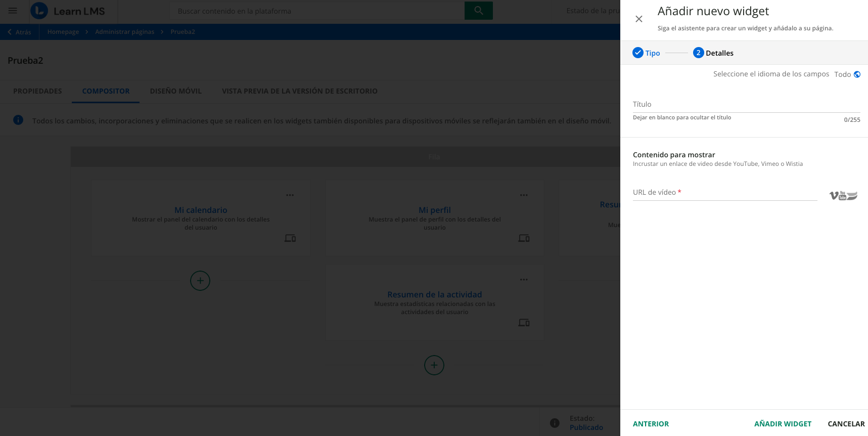This screenshot has width=868, height=436.
Task: Click device icon on Mi calendario widget
Action: click(290, 238)
